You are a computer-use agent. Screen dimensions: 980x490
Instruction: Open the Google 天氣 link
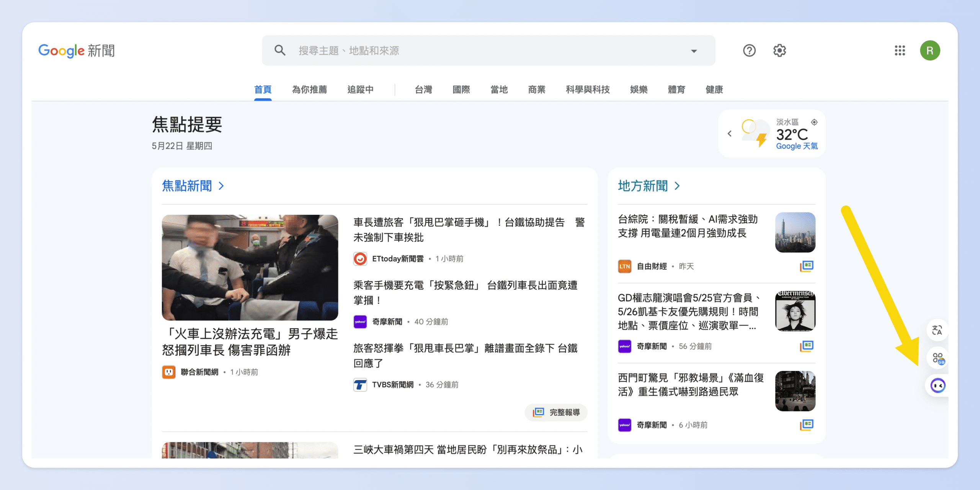[797, 146]
